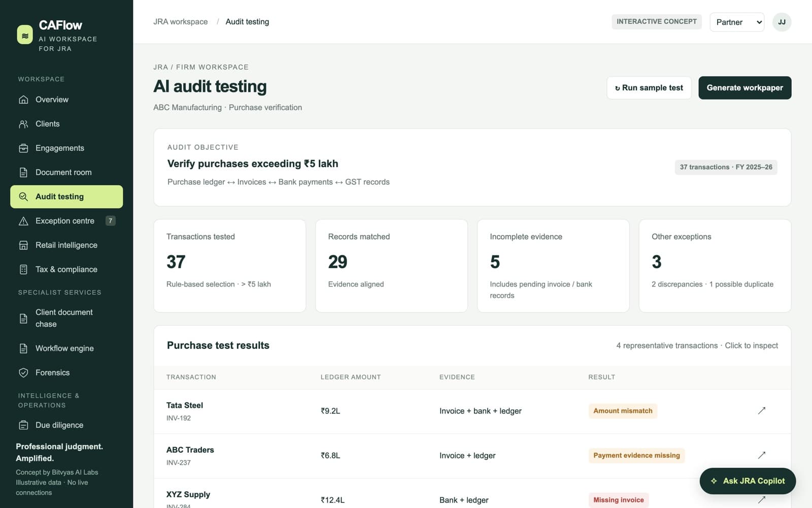Click the Audit testing magnifier icon
The width and height of the screenshot is (812, 508).
(23, 197)
